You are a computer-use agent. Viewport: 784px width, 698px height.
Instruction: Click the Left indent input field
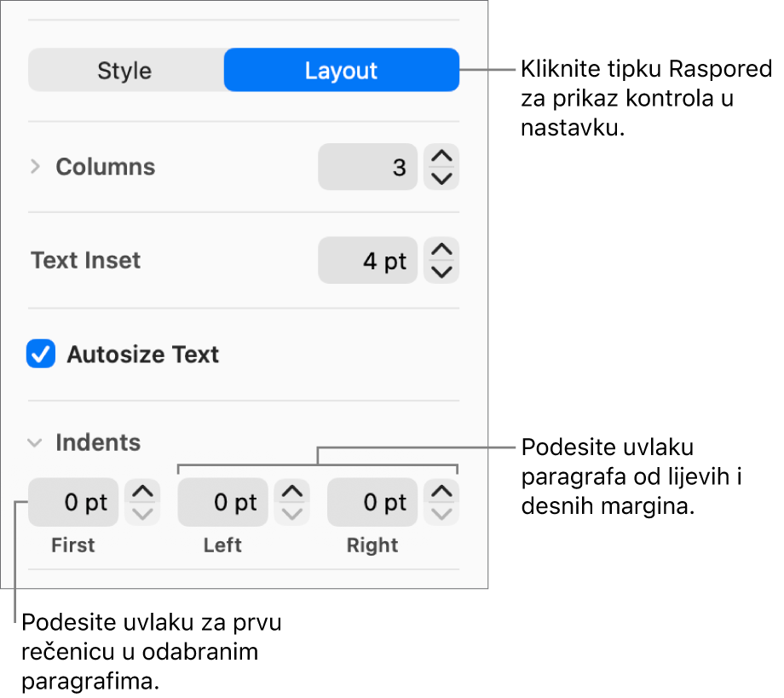click(222, 503)
